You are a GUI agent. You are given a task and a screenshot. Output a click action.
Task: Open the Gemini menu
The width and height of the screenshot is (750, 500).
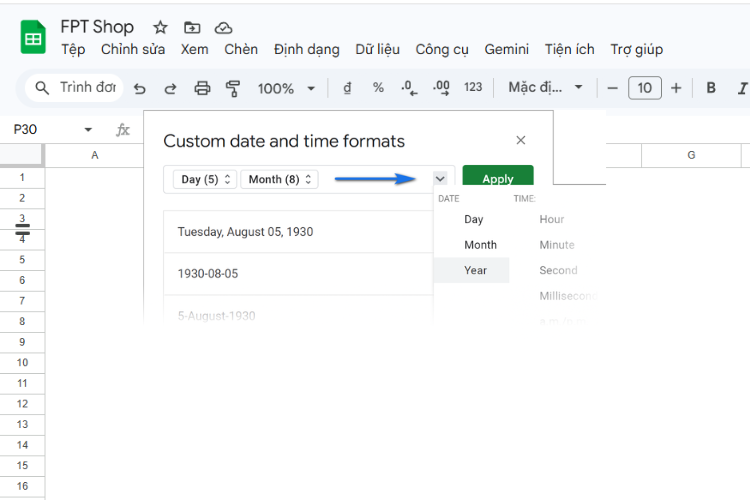pos(507,49)
